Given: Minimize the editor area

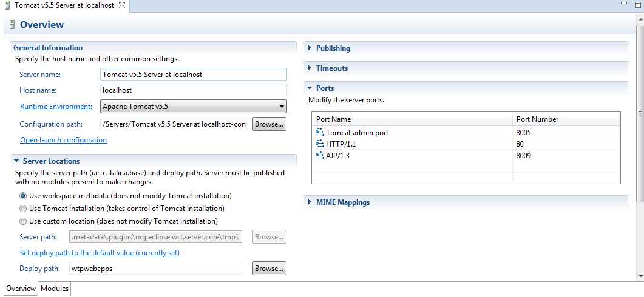Looking at the screenshot, I should pyautogui.click(x=625, y=3).
